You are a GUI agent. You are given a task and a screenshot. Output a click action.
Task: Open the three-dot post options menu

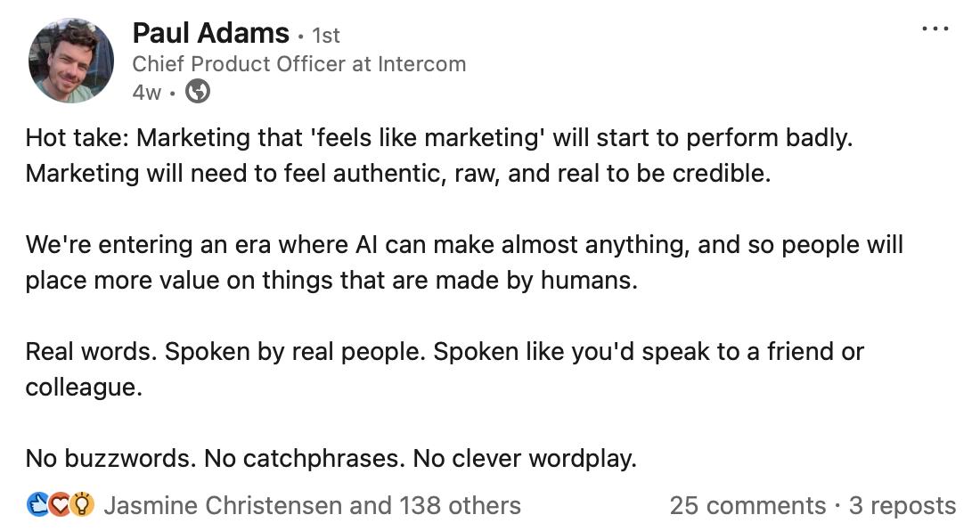click(935, 29)
